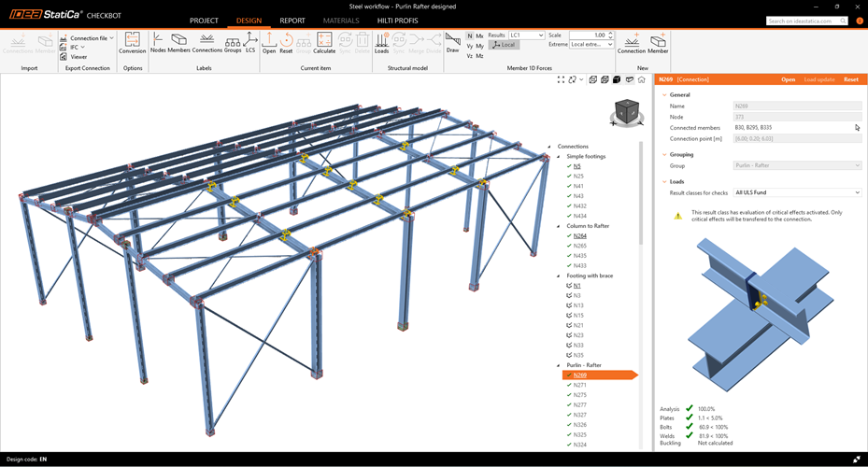Collapse the Simple footings tree group

(559, 157)
